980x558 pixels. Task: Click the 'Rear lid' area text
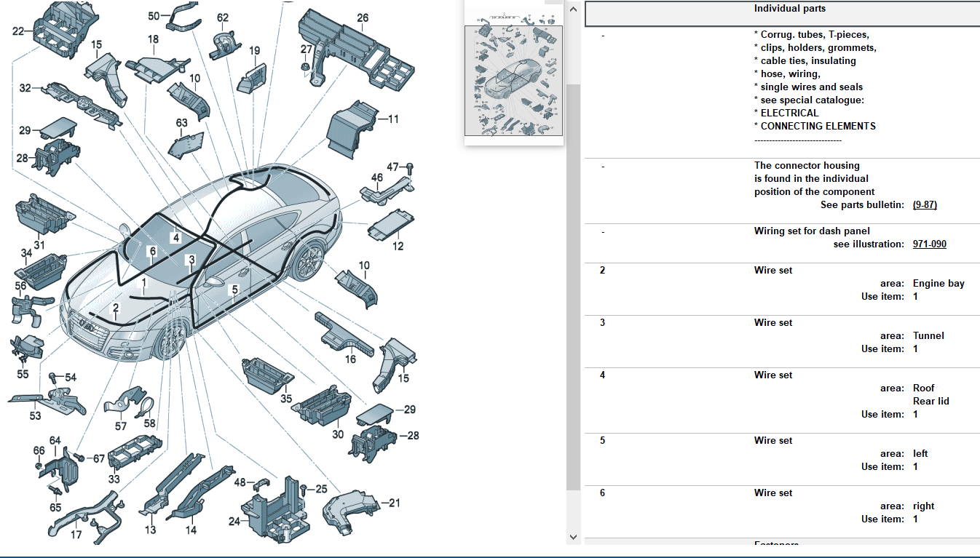(x=931, y=402)
